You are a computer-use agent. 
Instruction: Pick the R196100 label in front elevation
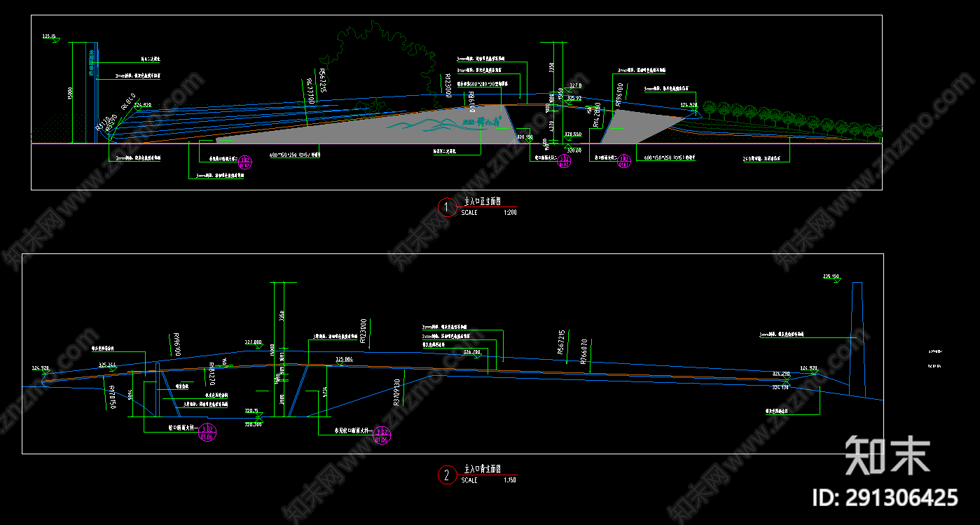pyautogui.click(x=619, y=94)
